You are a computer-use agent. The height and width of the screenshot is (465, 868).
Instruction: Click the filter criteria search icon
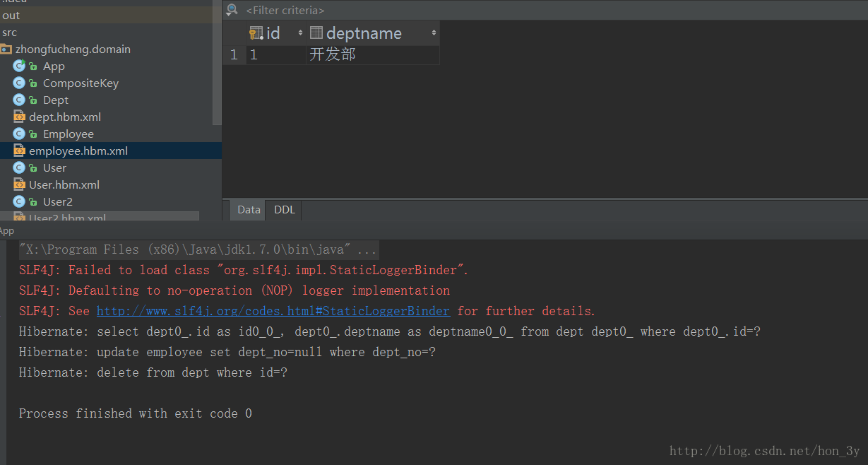tap(232, 10)
